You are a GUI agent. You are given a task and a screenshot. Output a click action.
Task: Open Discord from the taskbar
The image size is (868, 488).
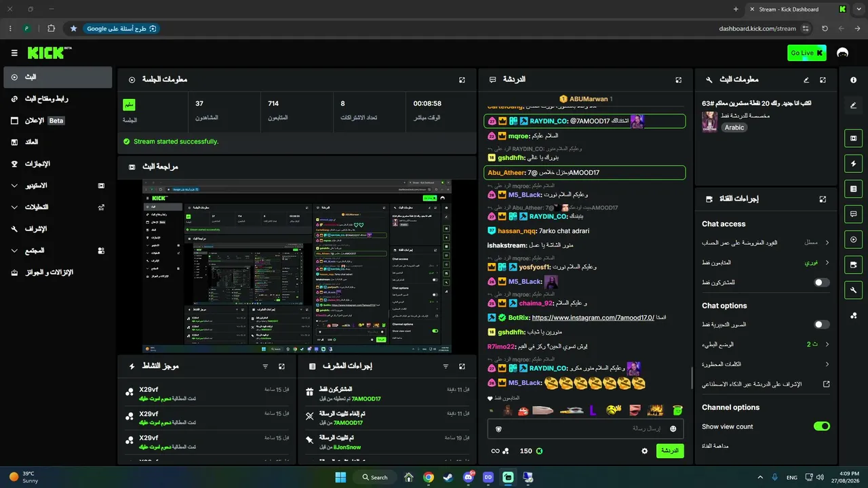pos(468,477)
